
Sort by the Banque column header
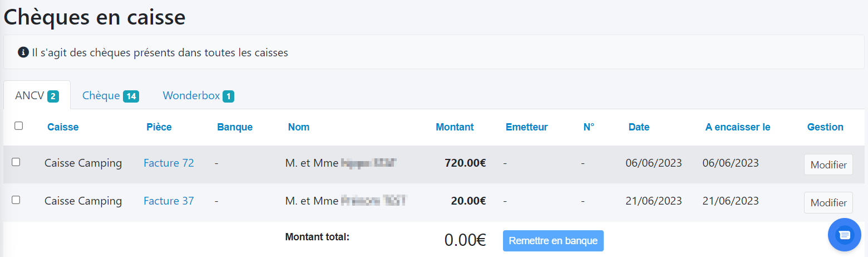(x=235, y=127)
